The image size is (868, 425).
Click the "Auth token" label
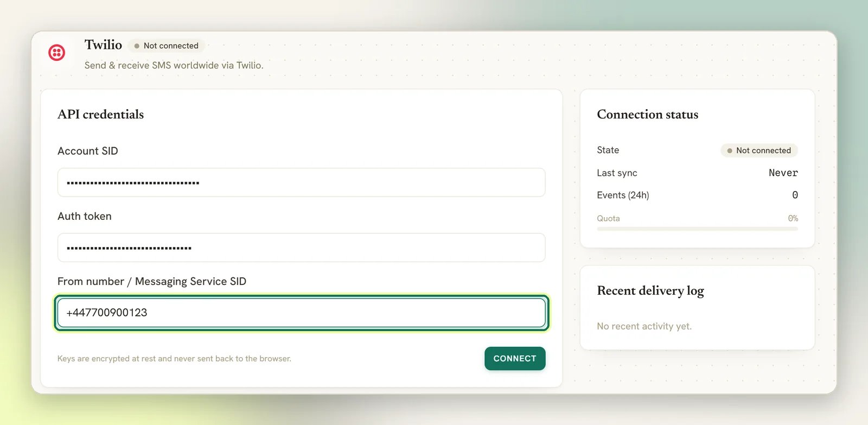(x=85, y=216)
